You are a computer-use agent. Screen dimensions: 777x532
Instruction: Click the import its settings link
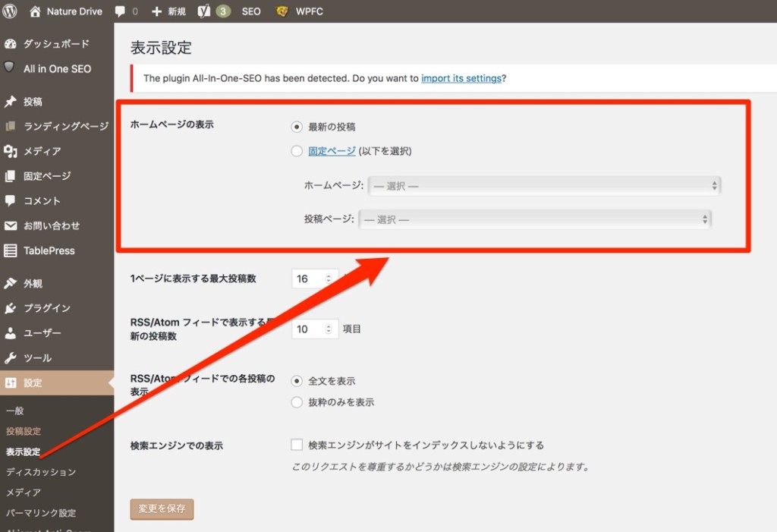click(461, 78)
